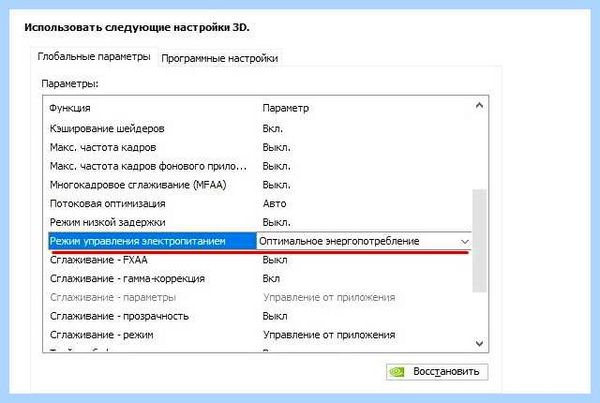Select the Режим низкой задержки row
Image resolution: width=600 pixels, height=403 pixels.
click(260, 222)
